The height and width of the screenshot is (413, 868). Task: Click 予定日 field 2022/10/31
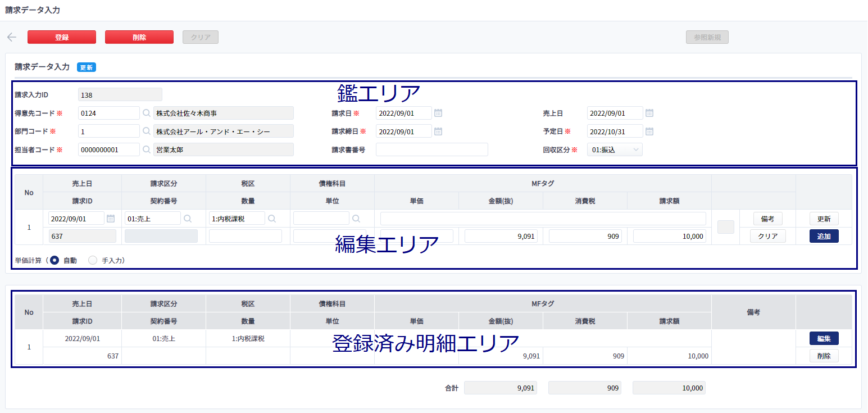click(615, 131)
